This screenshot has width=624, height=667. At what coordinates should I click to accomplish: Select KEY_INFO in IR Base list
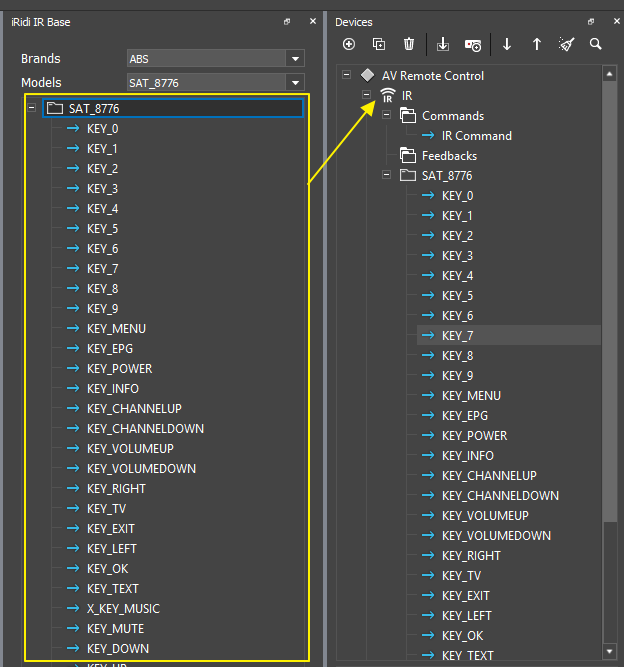pos(113,388)
